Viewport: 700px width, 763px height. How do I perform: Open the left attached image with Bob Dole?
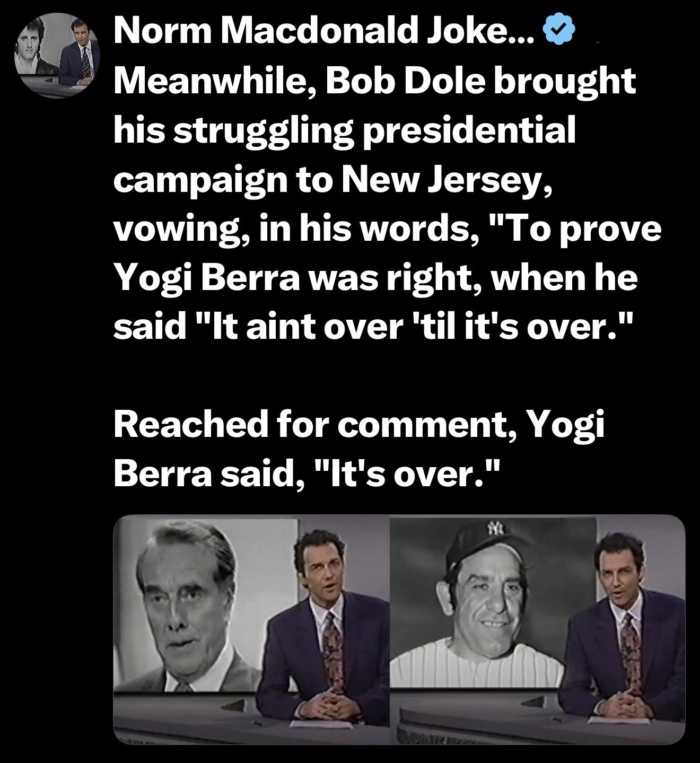pyautogui.click(x=252, y=630)
